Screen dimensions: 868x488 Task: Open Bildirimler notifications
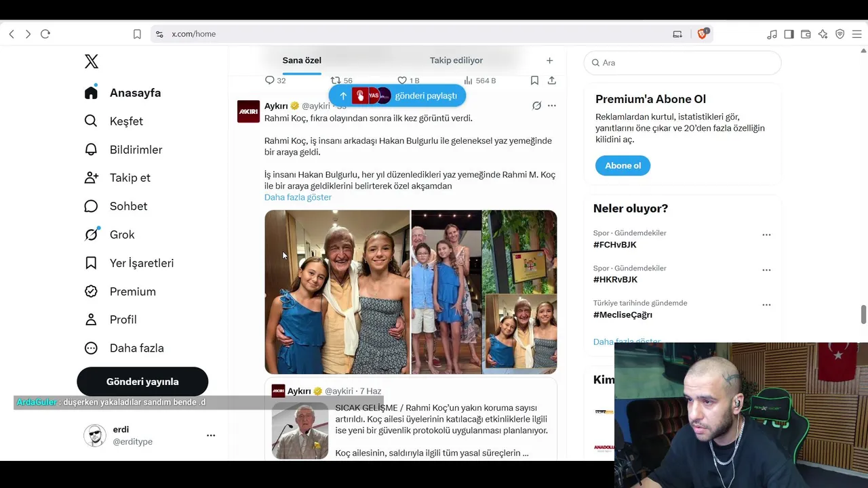[123, 150]
